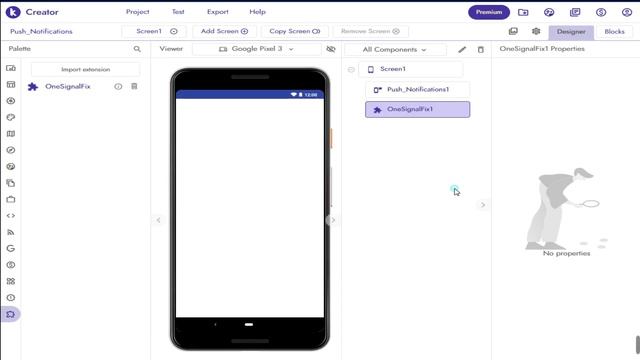
Task: Open the Dynamic Components code category
Action: pyautogui.click(x=11, y=216)
